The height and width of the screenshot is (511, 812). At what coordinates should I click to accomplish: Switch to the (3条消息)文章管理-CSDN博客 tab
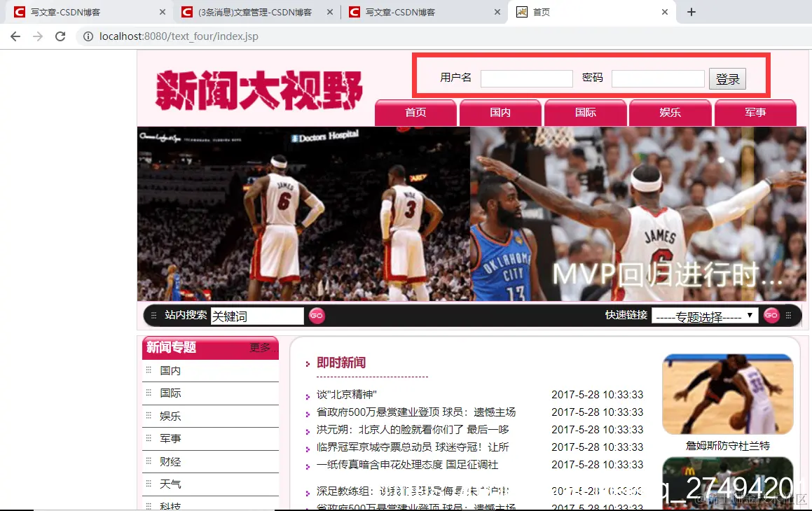pos(255,12)
